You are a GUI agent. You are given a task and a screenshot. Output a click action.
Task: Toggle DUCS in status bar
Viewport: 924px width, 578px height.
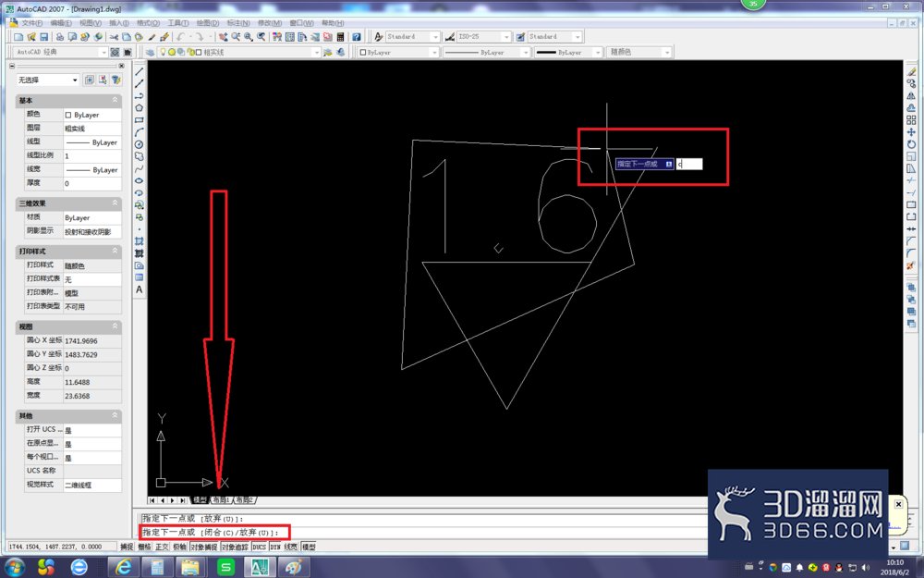pos(260,547)
